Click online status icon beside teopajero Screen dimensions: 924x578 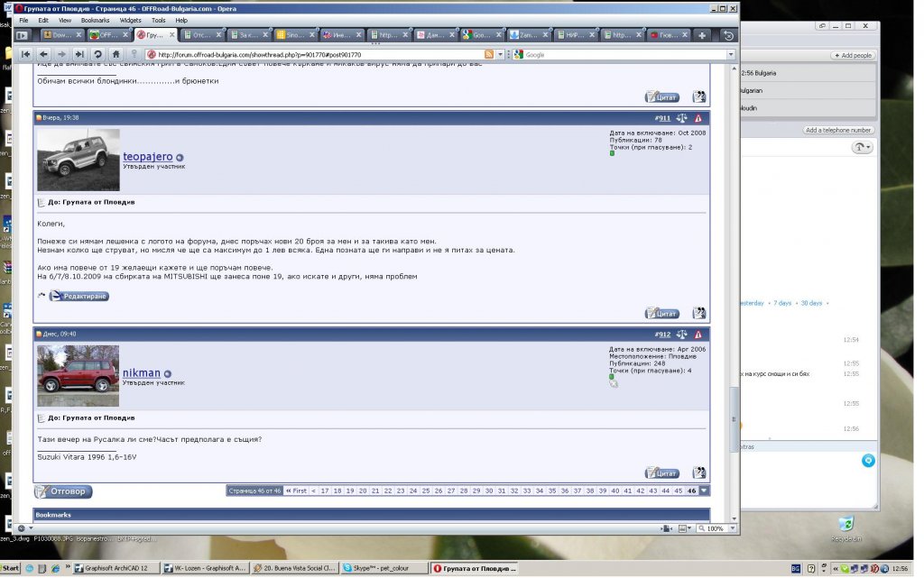pyautogui.click(x=180, y=158)
